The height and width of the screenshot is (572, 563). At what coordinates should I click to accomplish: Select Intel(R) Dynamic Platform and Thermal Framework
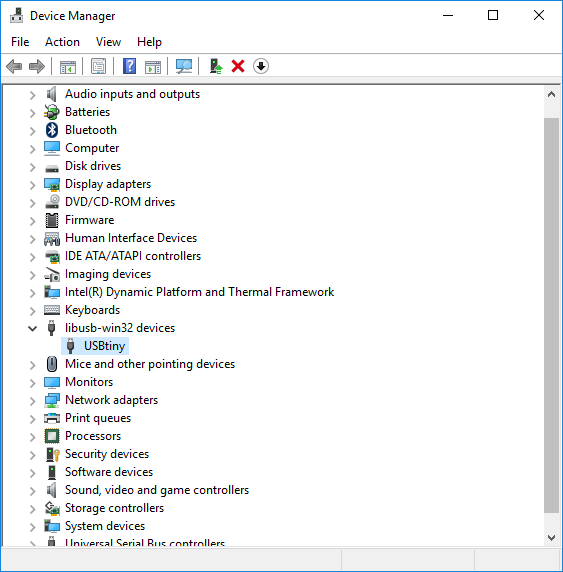click(199, 292)
